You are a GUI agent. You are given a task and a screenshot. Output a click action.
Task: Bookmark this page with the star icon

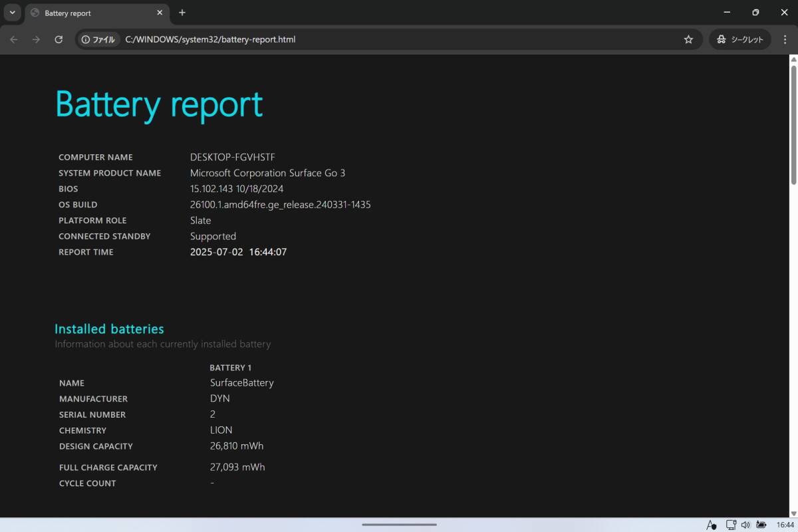coord(688,39)
